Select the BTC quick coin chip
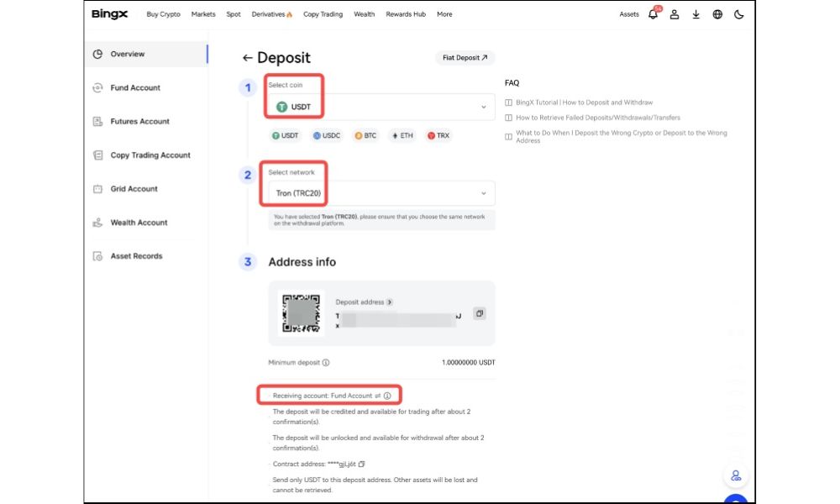The height and width of the screenshot is (504, 840). pos(365,135)
